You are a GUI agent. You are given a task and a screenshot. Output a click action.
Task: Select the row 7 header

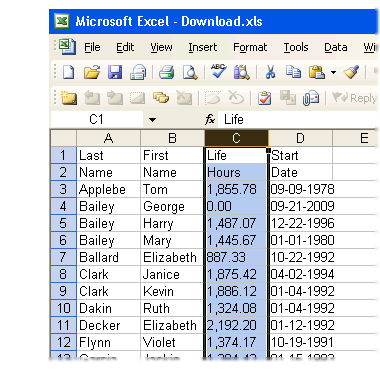63,257
